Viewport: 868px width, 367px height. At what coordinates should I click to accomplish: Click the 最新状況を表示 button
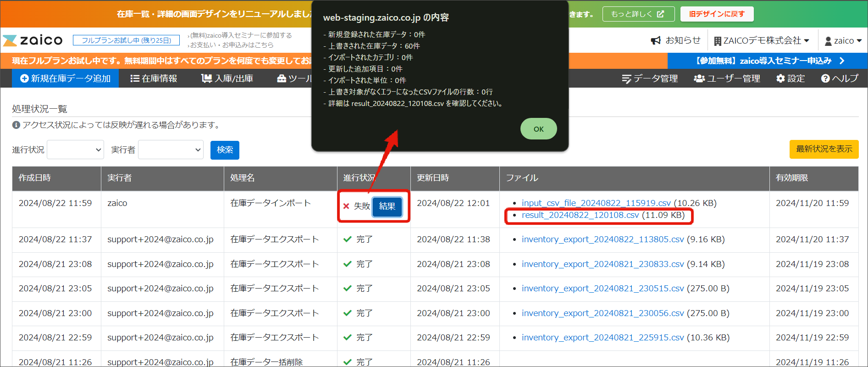(824, 149)
